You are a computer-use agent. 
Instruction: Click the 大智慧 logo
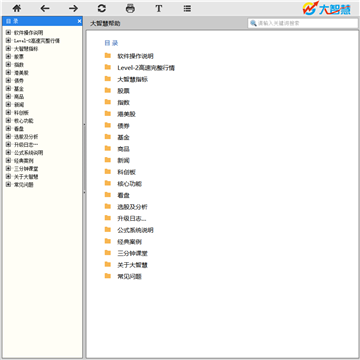pyautogui.click(x=327, y=8)
